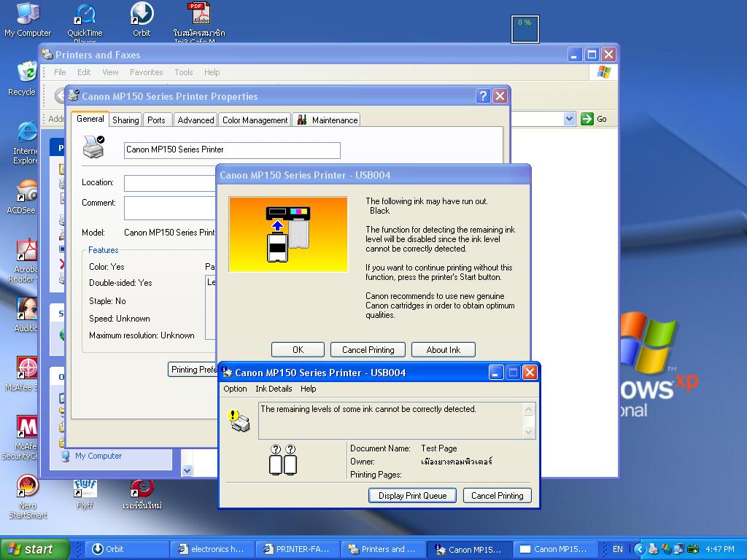747x560 pixels.
Task: Switch to PRINTER-FA... taskbar window
Action: (298, 549)
